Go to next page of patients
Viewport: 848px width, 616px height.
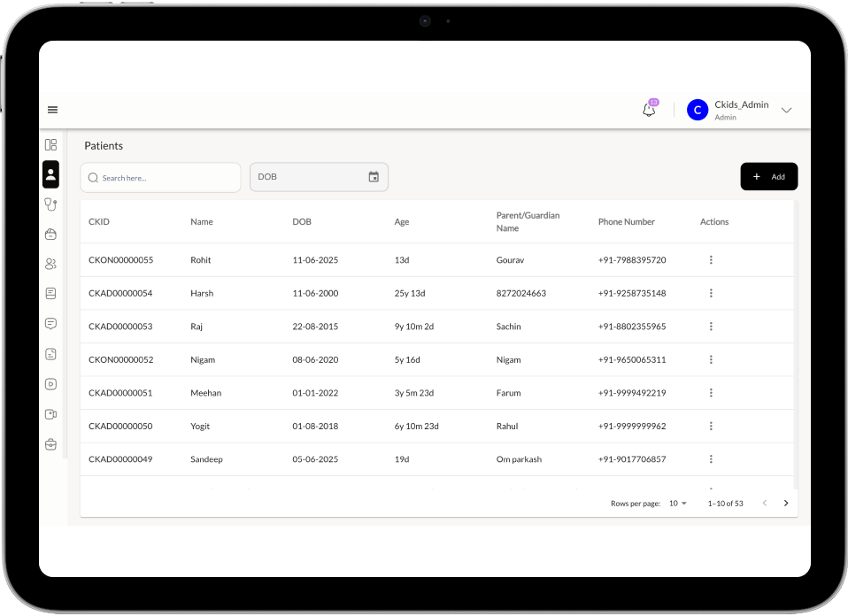coord(785,504)
